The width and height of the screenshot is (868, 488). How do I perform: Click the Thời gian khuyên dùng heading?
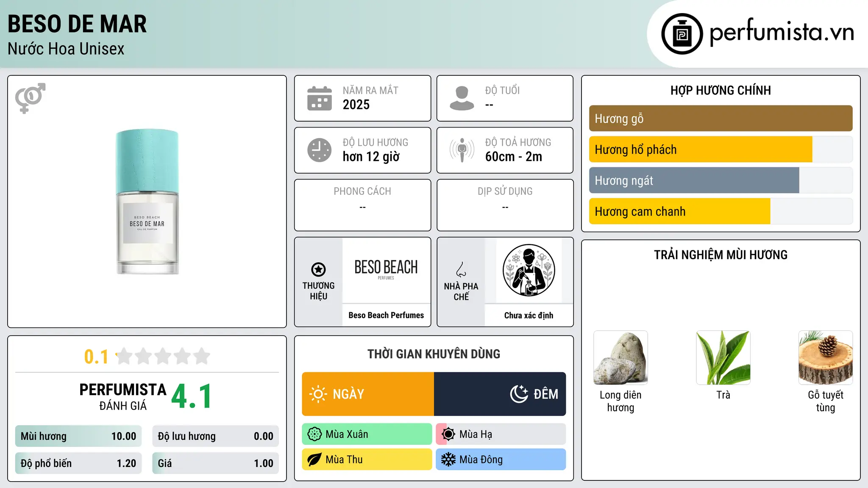click(x=434, y=354)
